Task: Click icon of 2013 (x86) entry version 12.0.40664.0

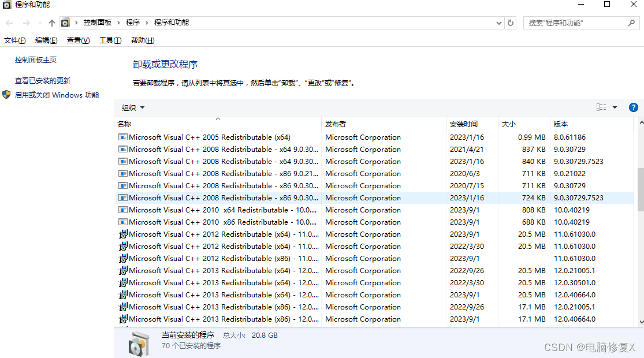Action: (123, 319)
